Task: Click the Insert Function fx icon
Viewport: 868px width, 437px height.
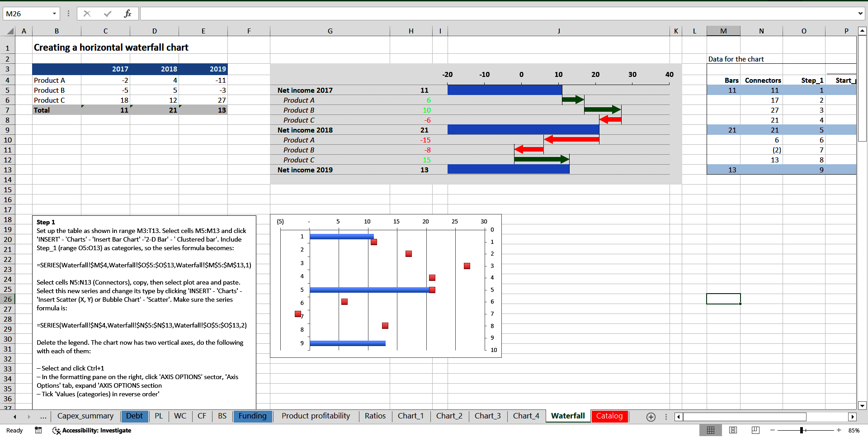Action: coord(127,14)
